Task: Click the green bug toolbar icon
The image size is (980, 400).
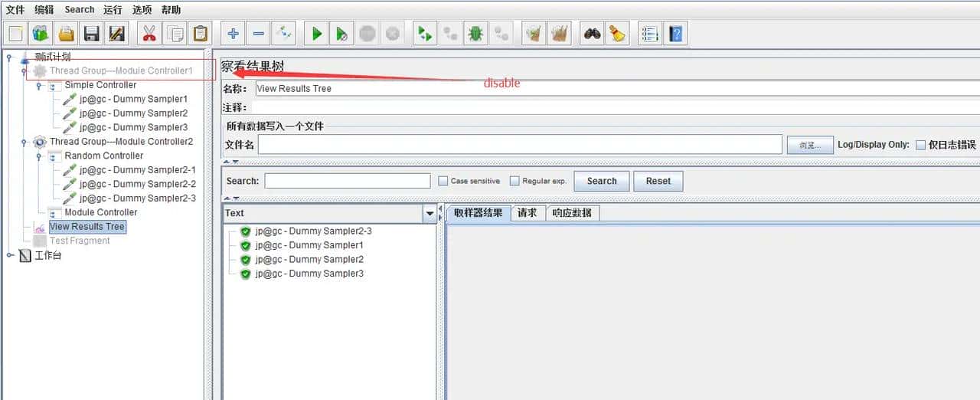Action: pyautogui.click(x=476, y=34)
